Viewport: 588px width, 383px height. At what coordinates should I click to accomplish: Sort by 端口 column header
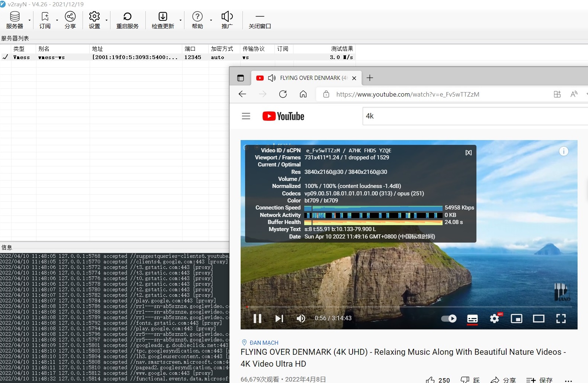click(196, 49)
